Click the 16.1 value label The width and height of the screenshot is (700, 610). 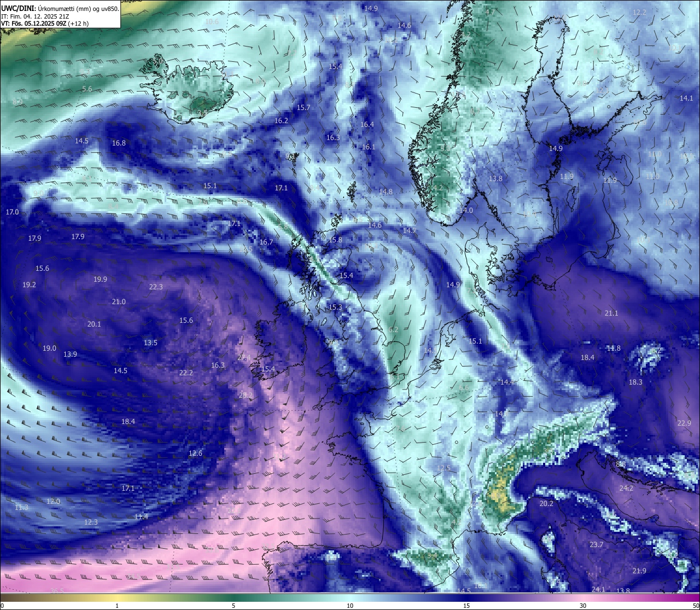(x=369, y=147)
